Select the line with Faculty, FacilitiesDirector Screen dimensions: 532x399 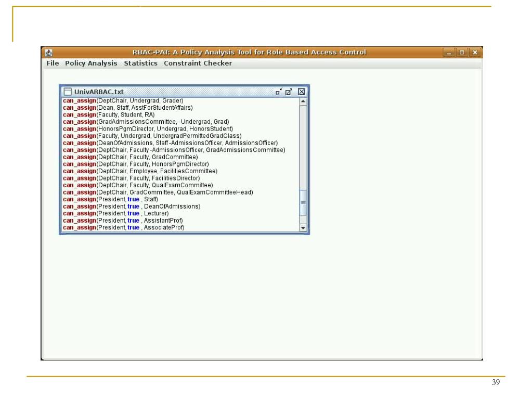click(x=131, y=178)
